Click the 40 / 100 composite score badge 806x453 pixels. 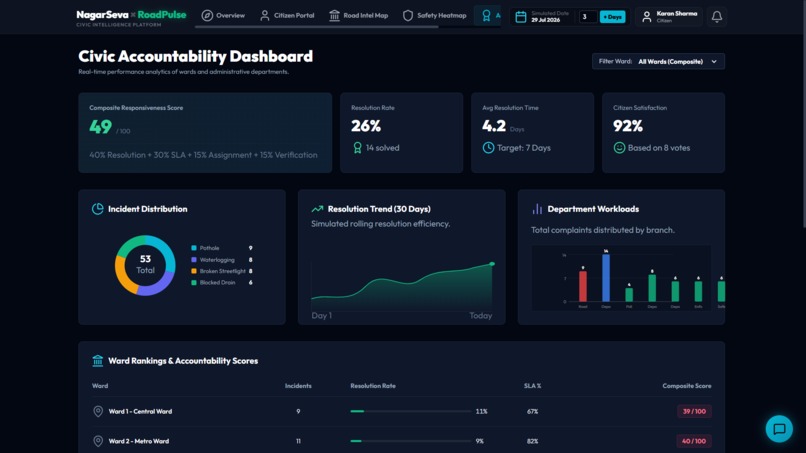tap(694, 441)
